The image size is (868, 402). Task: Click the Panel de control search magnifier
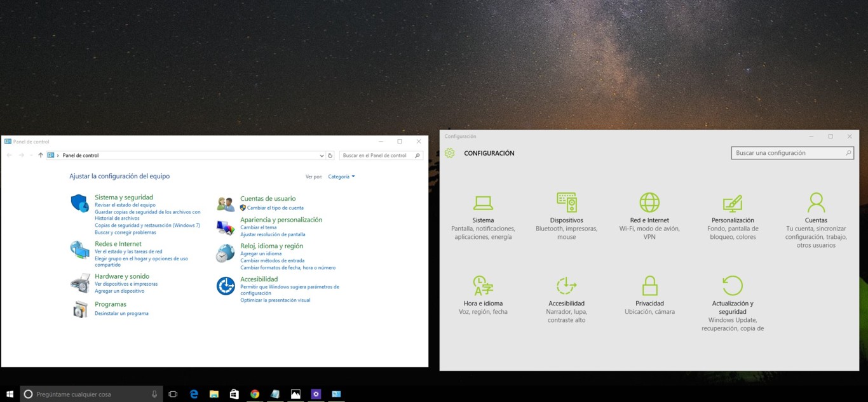coord(417,156)
